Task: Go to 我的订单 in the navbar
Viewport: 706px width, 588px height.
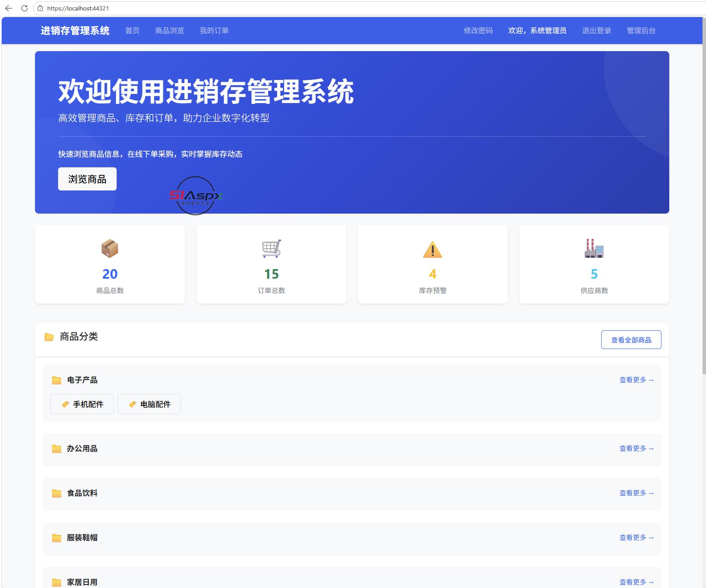Action: click(x=214, y=31)
